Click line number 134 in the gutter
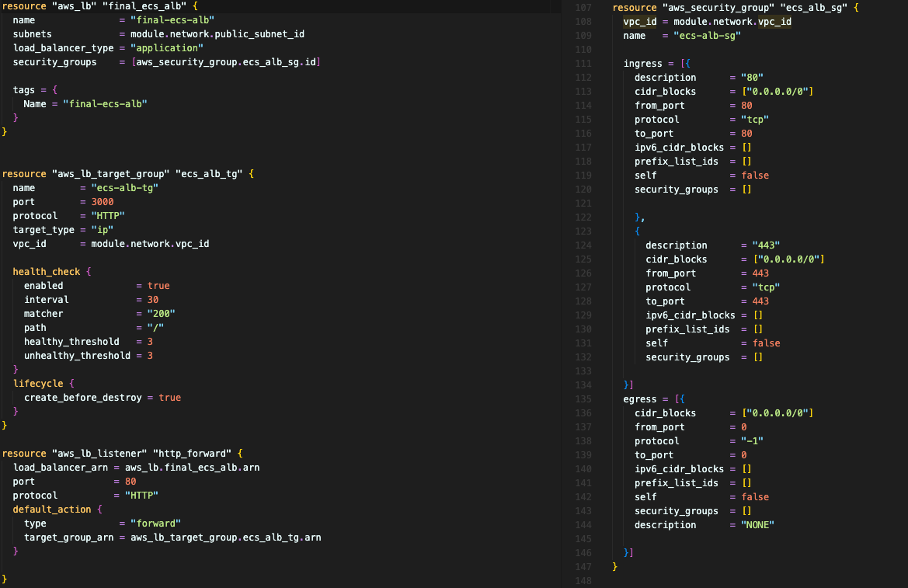 (x=583, y=385)
